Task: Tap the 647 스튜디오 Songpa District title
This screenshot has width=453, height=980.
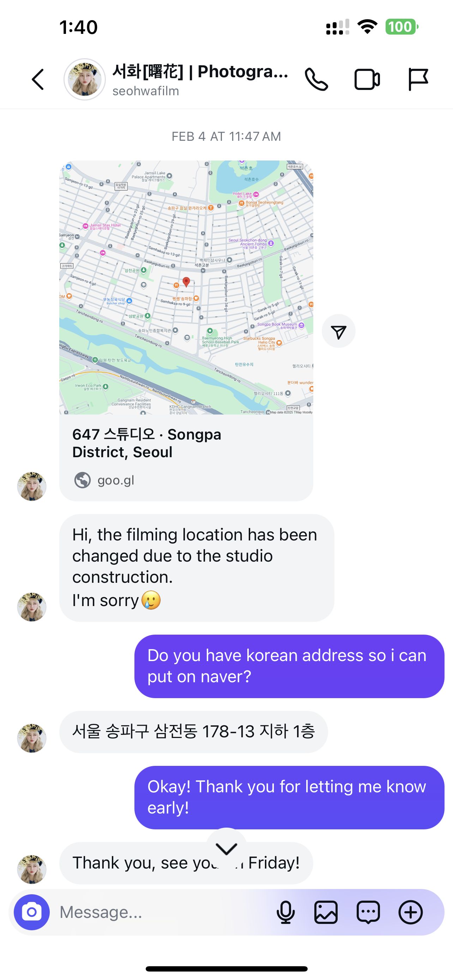Action: pos(147,443)
